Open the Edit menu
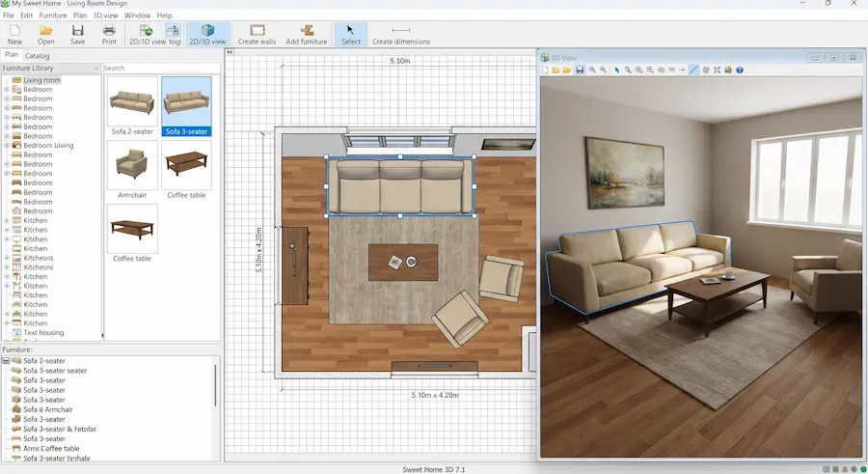The width and height of the screenshot is (868, 474). tap(27, 15)
